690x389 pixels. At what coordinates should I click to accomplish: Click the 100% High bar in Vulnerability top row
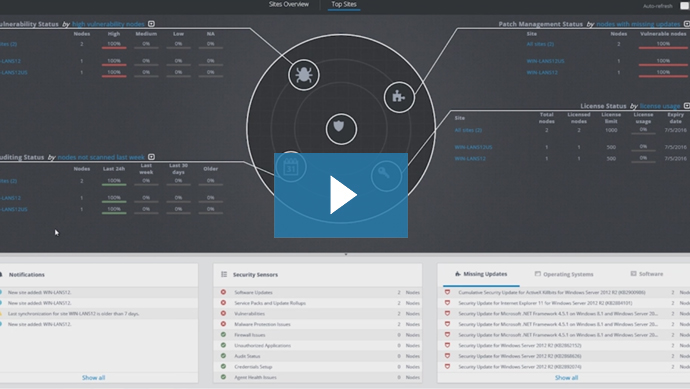(x=114, y=44)
